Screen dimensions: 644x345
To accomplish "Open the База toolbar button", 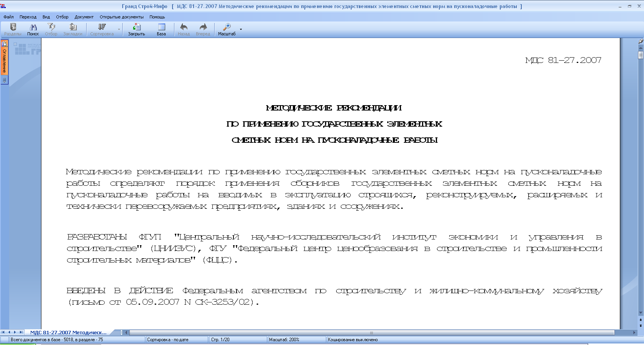I will click(161, 30).
